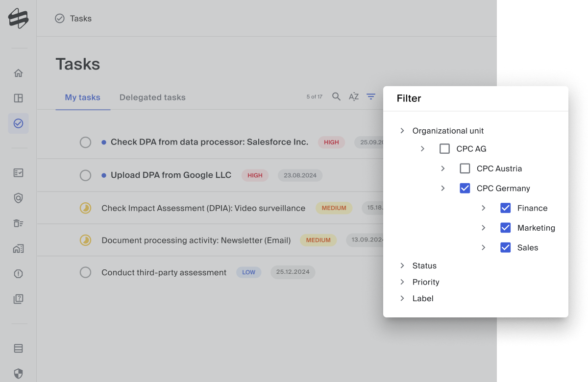
Task: Check the CPC Austria checkbox
Action: pos(465,168)
